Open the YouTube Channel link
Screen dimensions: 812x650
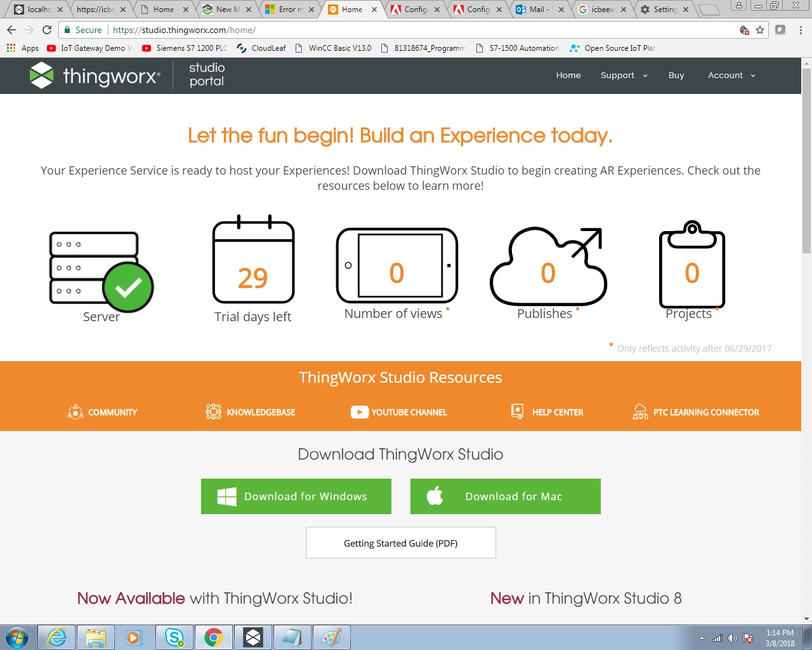[x=399, y=412]
